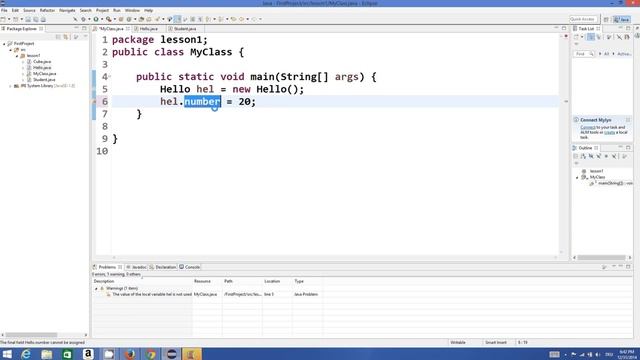Select Hello.java in Package Explorer
640x360 pixels.
42,68
